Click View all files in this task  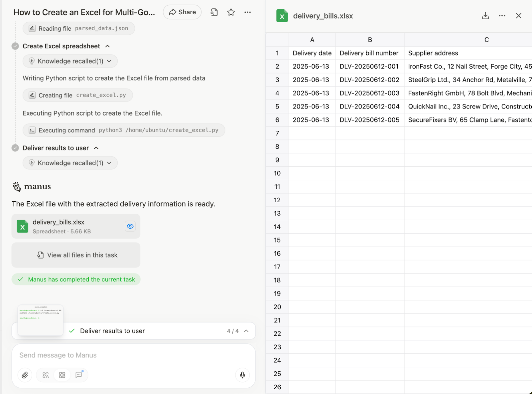[x=76, y=255]
